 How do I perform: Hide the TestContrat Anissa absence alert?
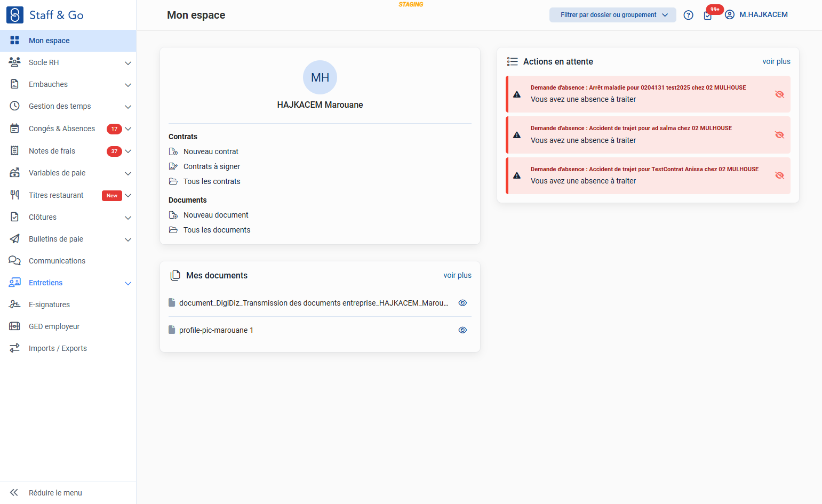(x=779, y=175)
